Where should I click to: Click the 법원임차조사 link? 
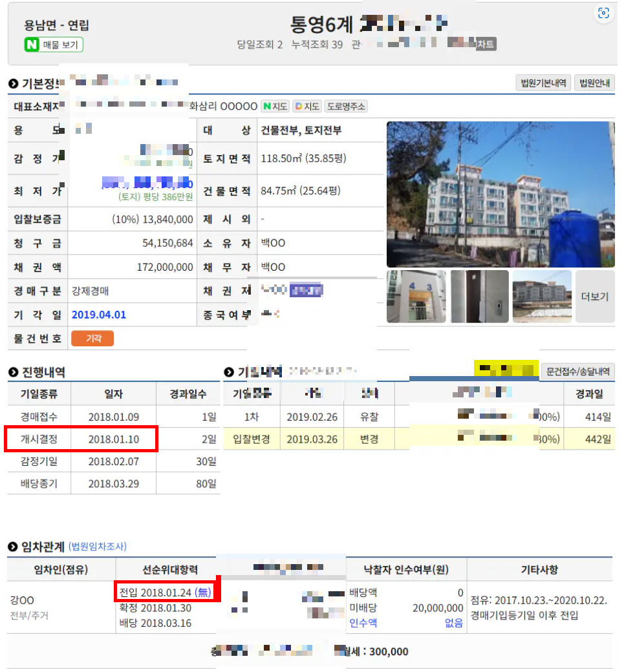(x=98, y=547)
